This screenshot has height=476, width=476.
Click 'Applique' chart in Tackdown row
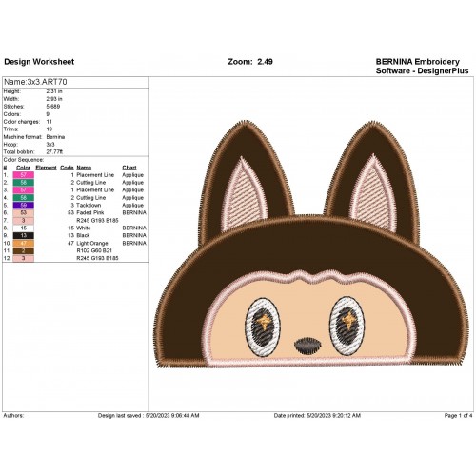pyautogui.click(x=133, y=206)
